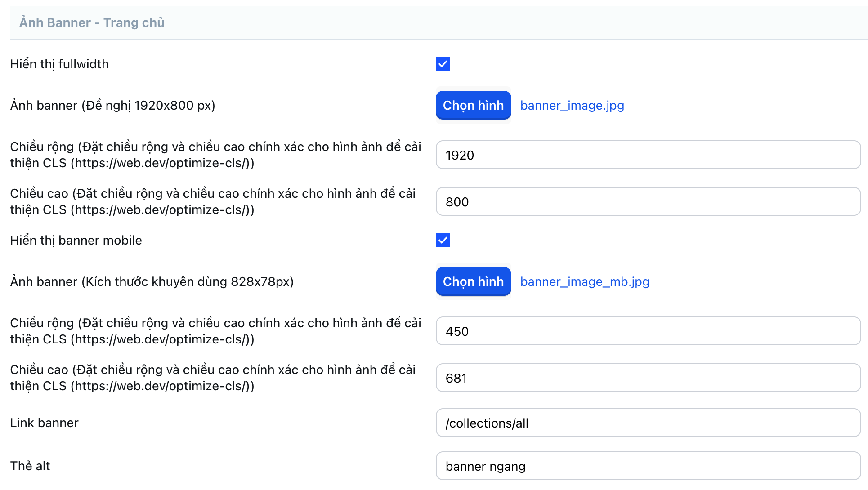
Task: Click the Hiển thị fullwidth label
Action: [59, 64]
